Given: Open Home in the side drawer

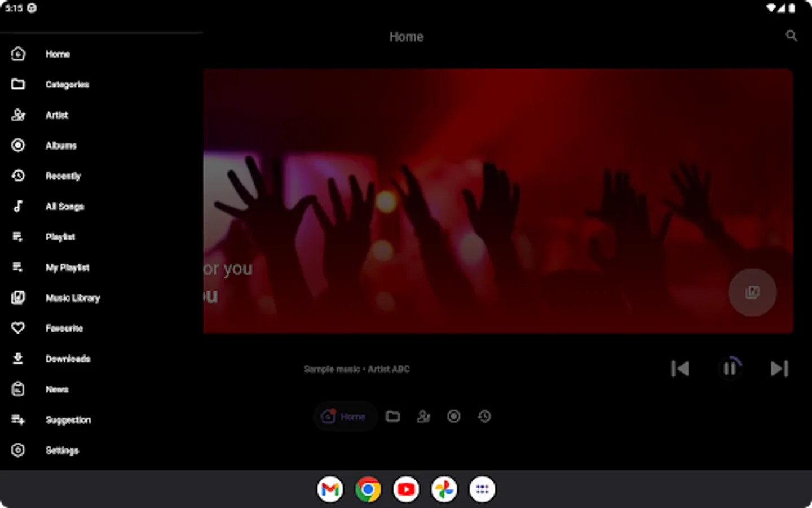Looking at the screenshot, I should tap(101, 54).
